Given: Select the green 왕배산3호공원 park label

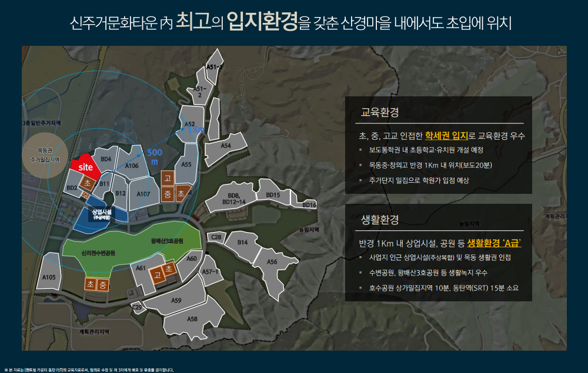Looking at the screenshot, I should (x=167, y=241).
